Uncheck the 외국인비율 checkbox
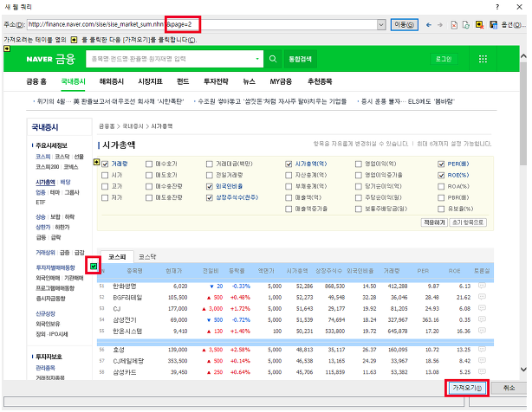 pyautogui.click(x=210, y=186)
